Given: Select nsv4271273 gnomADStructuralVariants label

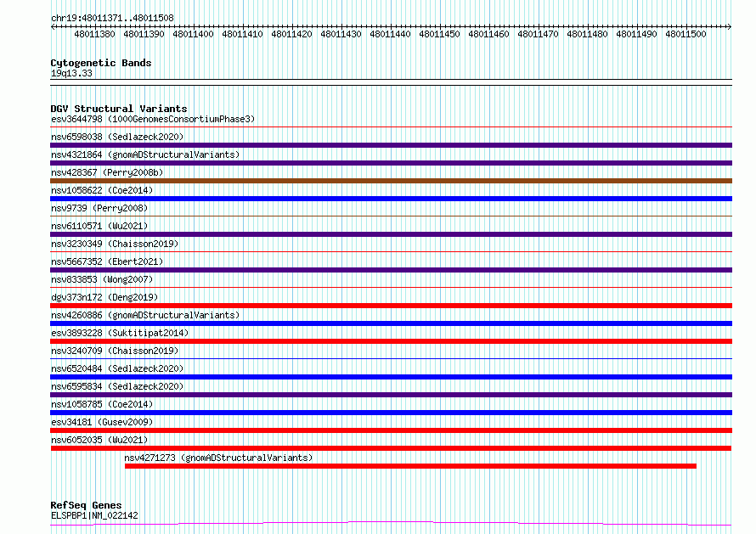Looking at the screenshot, I should [218, 458].
